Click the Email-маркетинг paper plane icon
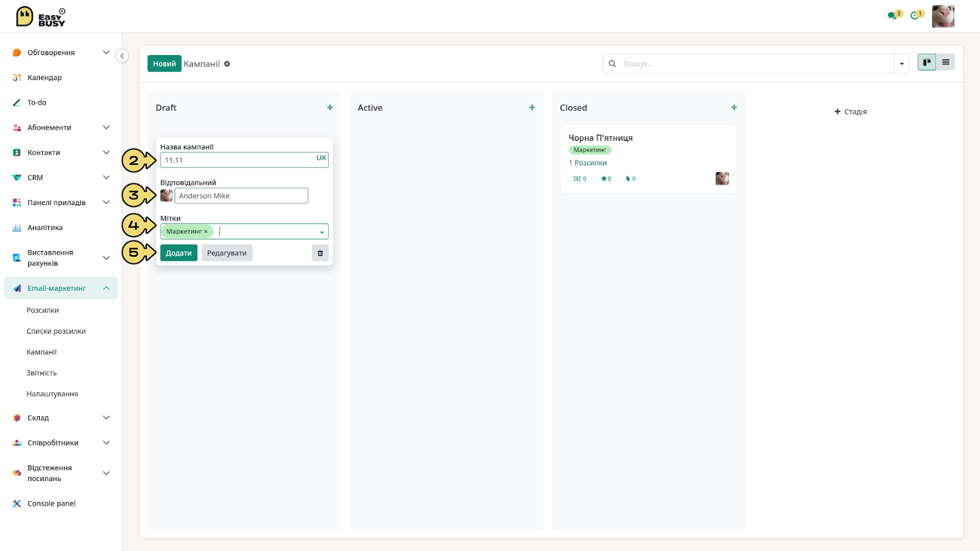The image size is (980, 551). [x=17, y=288]
